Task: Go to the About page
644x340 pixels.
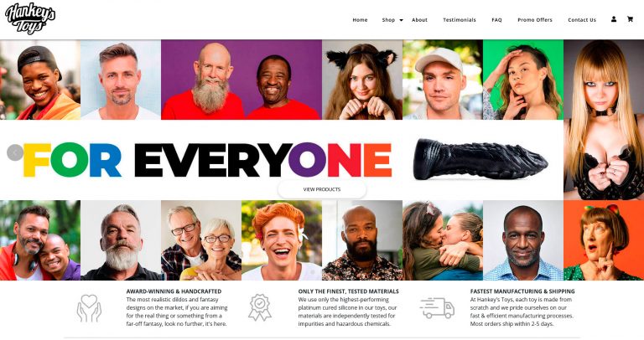Action: point(419,20)
